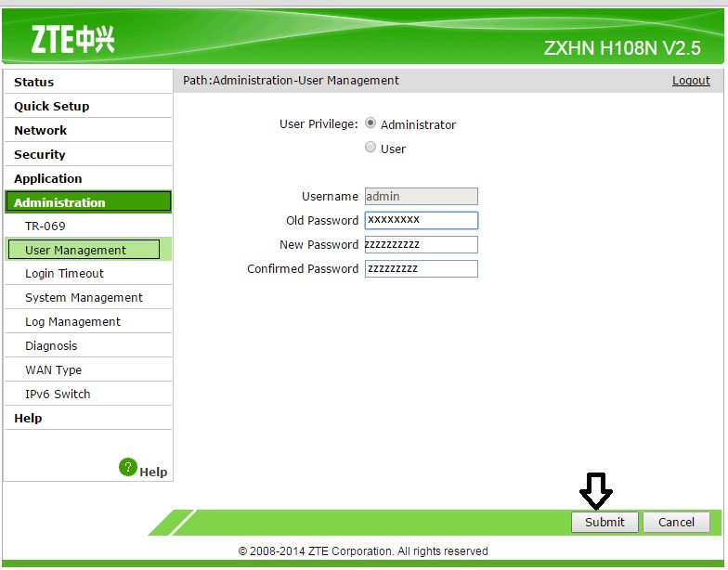Open the Application menu
Image resolution: width=728 pixels, height=570 pixels.
coord(88,178)
